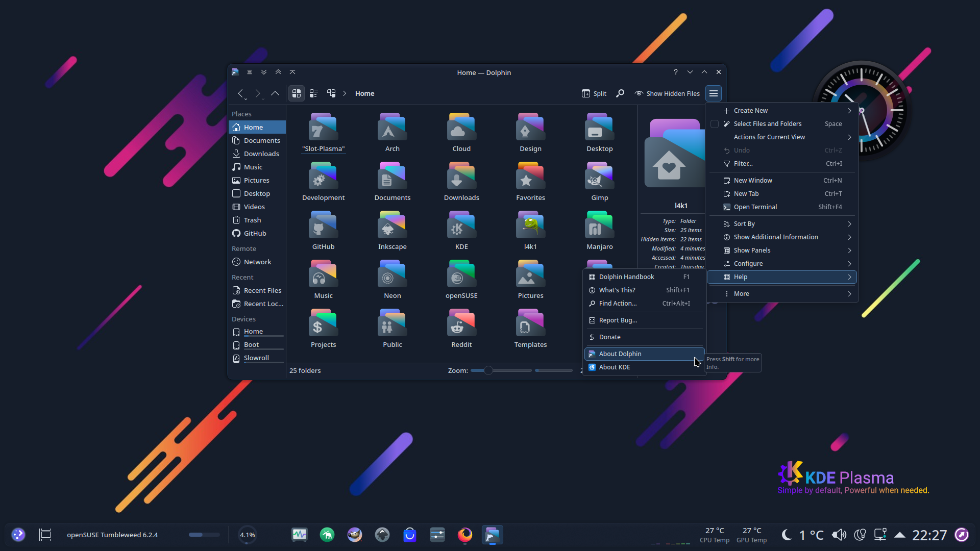Select Network under Remote
The image size is (980, 551).
(x=257, y=262)
